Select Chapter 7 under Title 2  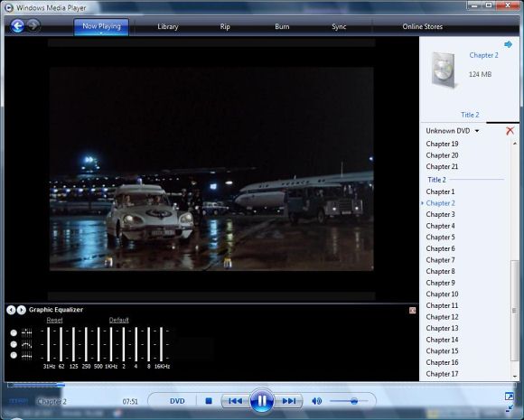tap(440, 260)
